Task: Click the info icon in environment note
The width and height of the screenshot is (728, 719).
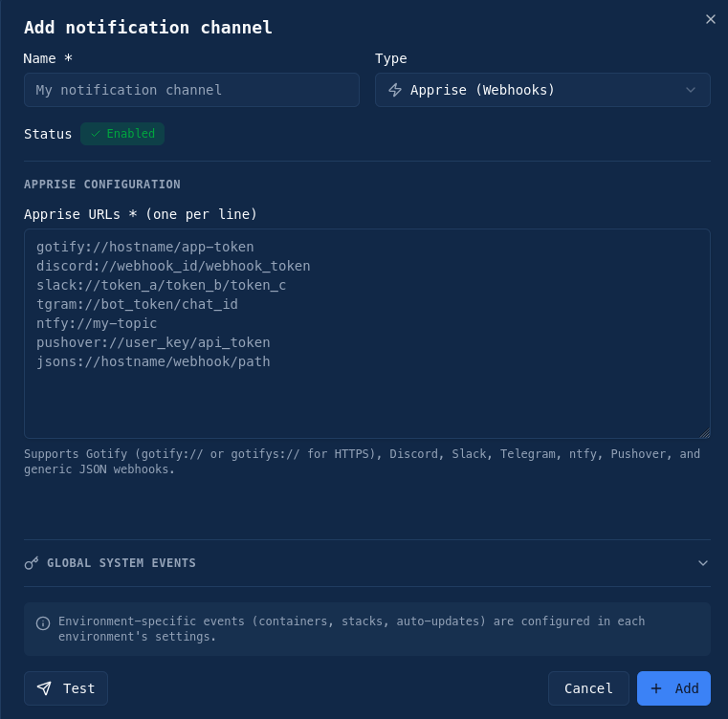Action: click(43, 623)
